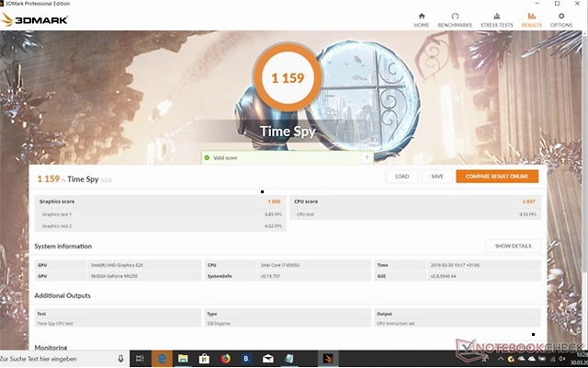
Task: Click the 1 159 score circle
Action: 288,77
